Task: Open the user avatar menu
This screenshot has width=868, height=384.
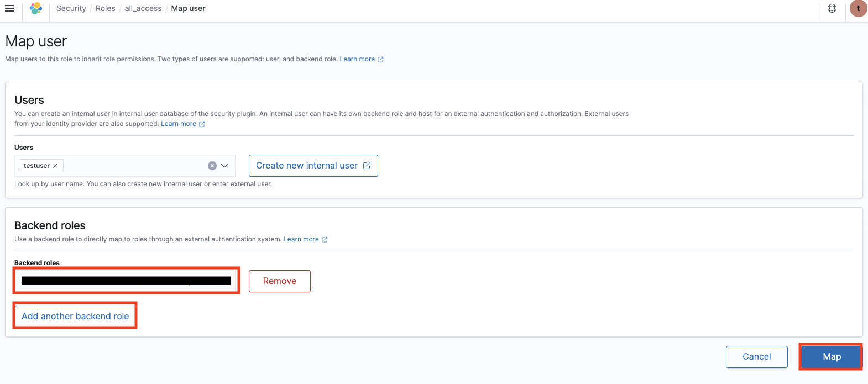Action: [x=858, y=8]
